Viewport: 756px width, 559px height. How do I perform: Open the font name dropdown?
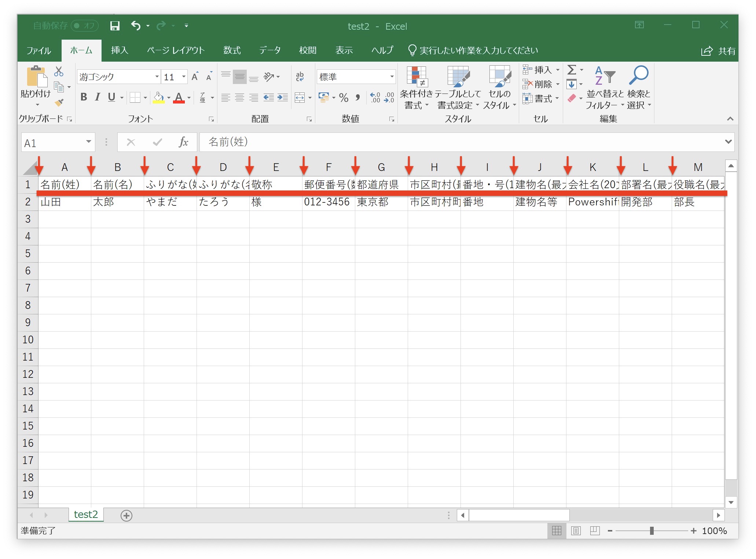pyautogui.click(x=157, y=77)
